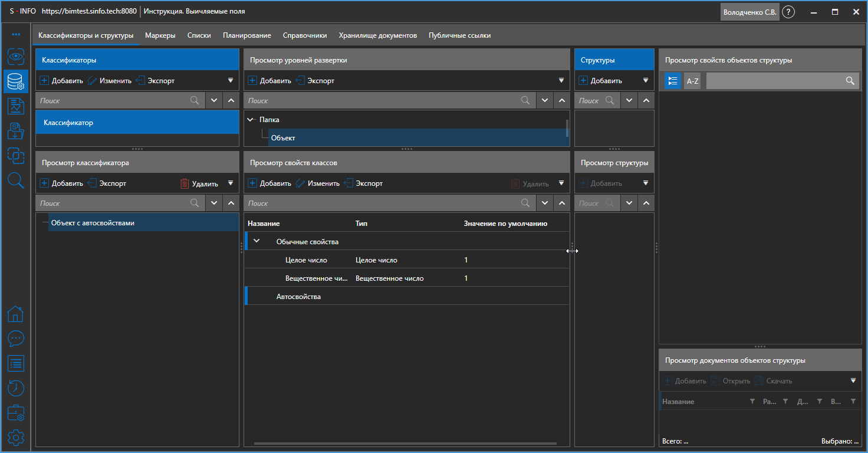Toggle grouped view in structure properties panel
Image resolution: width=868 pixels, height=453 pixels.
point(673,81)
